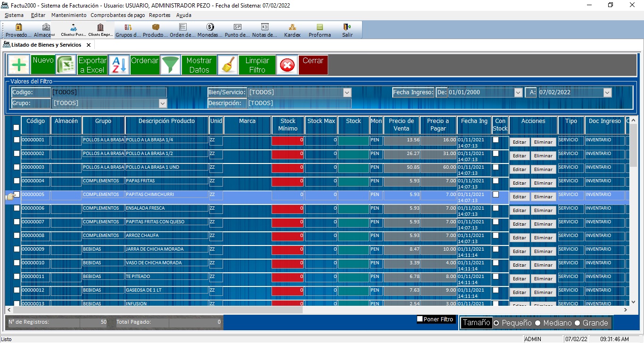Click the Nuevo green button

(43, 65)
